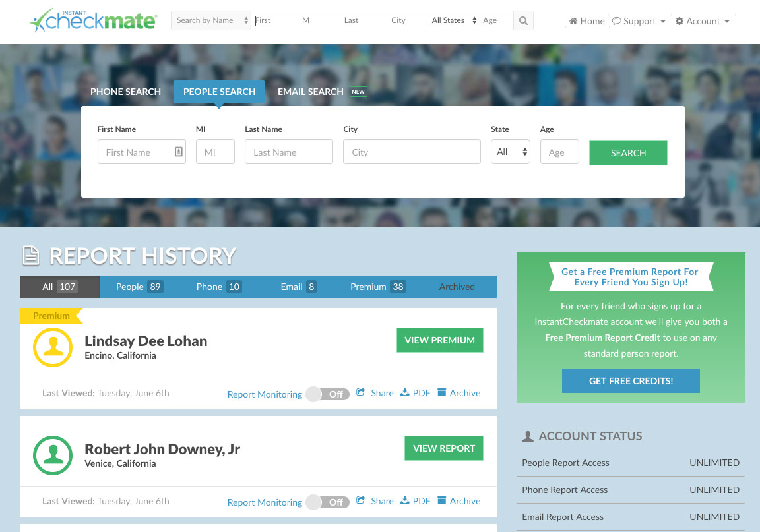Archive the Lindsay Dee Lohan report
This screenshot has height=532, width=760.
(459, 393)
